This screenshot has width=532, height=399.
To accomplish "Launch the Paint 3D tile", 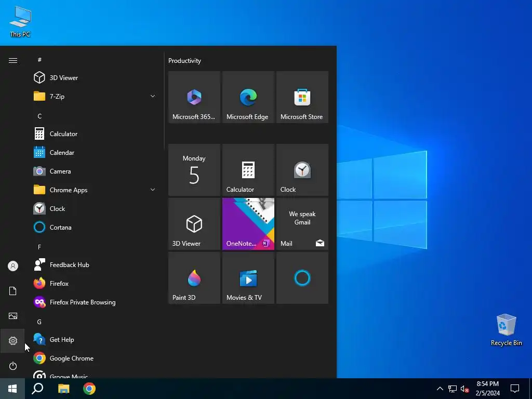I will [194, 278].
